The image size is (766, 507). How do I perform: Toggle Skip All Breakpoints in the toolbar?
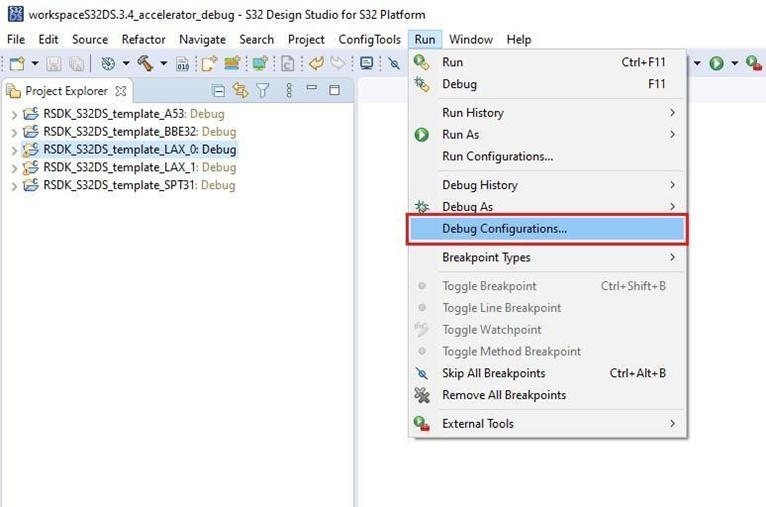(x=394, y=63)
